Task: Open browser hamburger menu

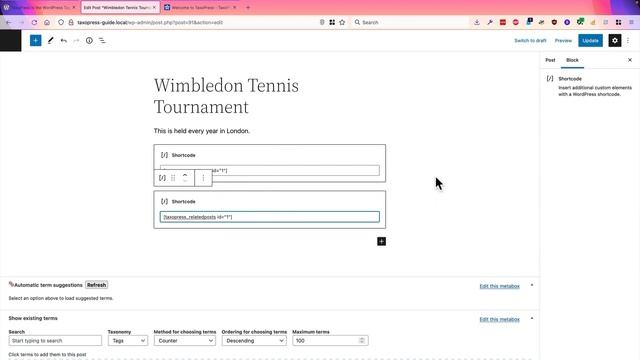Action: click(x=631, y=22)
